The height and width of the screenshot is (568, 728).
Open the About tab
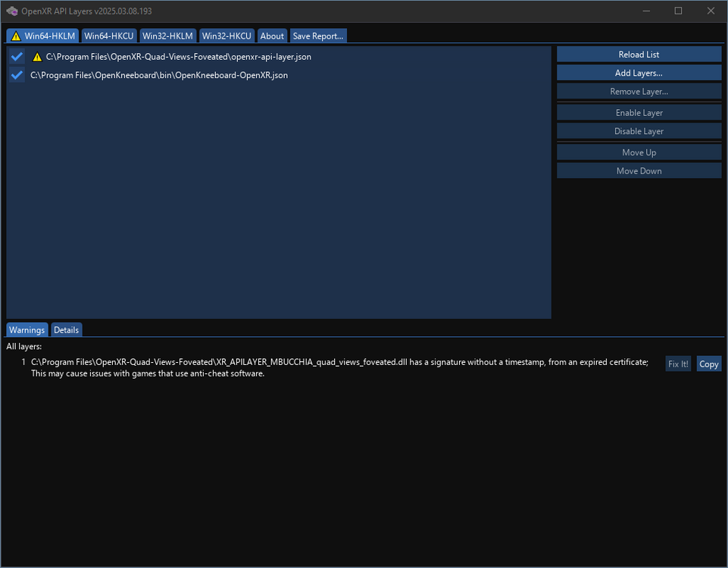coord(272,36)
